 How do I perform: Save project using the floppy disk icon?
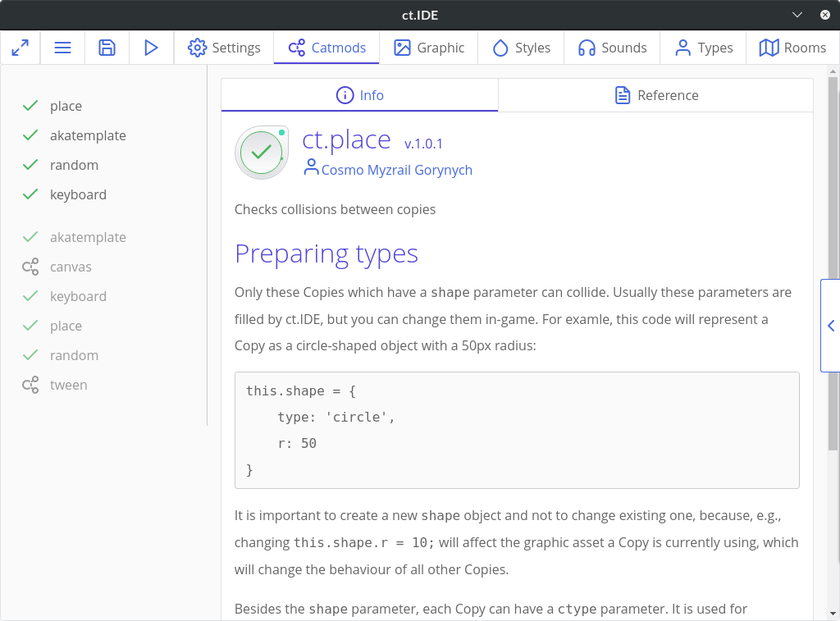click(107, 48)
